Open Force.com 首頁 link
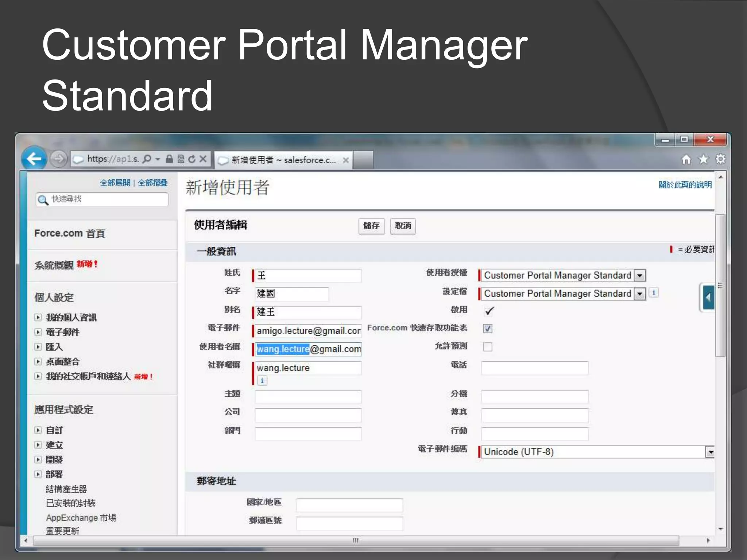Screen dimensions: 747x560 (70, 233)
